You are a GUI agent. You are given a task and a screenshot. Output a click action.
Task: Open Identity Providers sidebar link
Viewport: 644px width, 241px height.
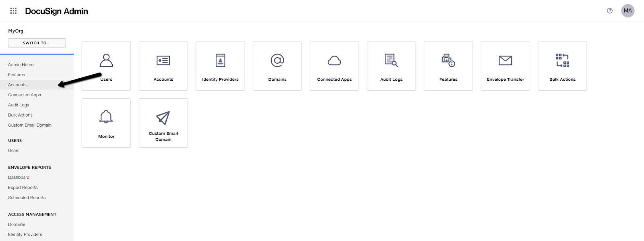point(25,235)
